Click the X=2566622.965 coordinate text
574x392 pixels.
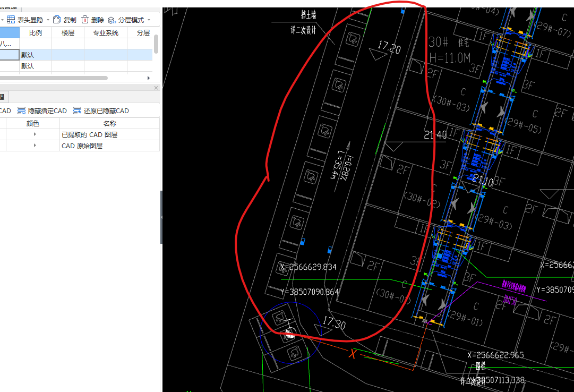click(x=495, y=355)
